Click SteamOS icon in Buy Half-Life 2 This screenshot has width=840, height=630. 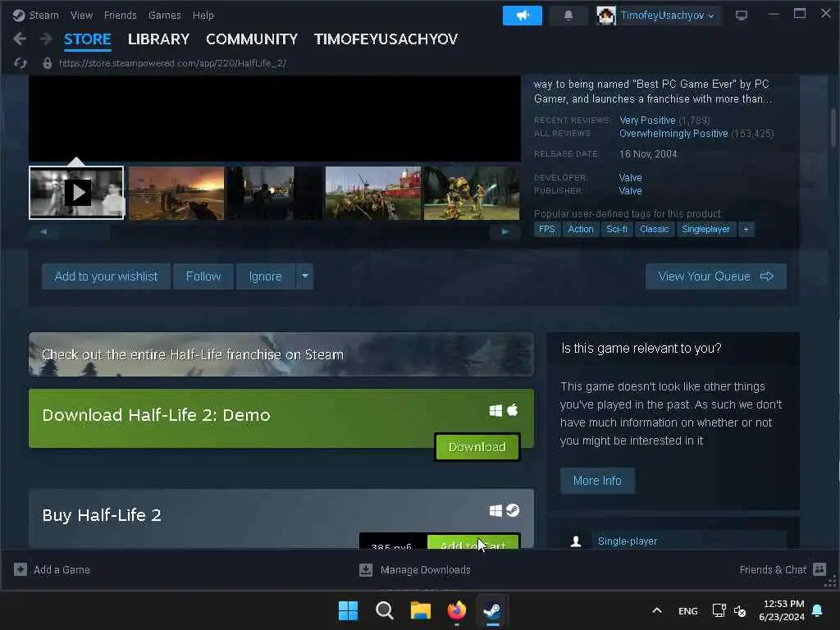click(513, 510)
